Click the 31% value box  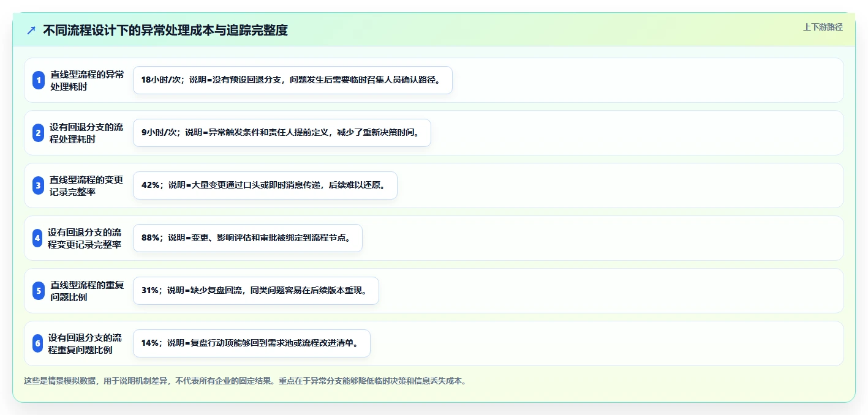256,291
